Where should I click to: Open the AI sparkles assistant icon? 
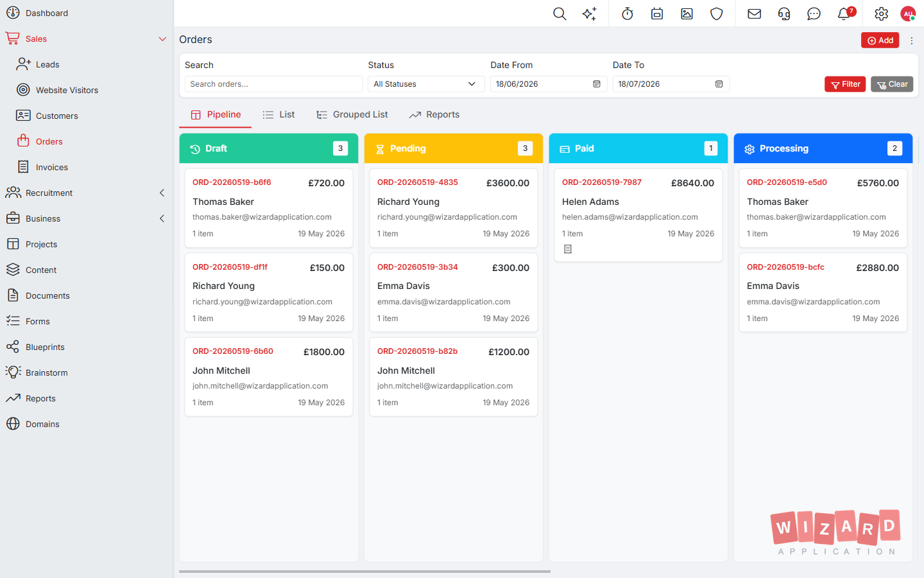point(590,13)
